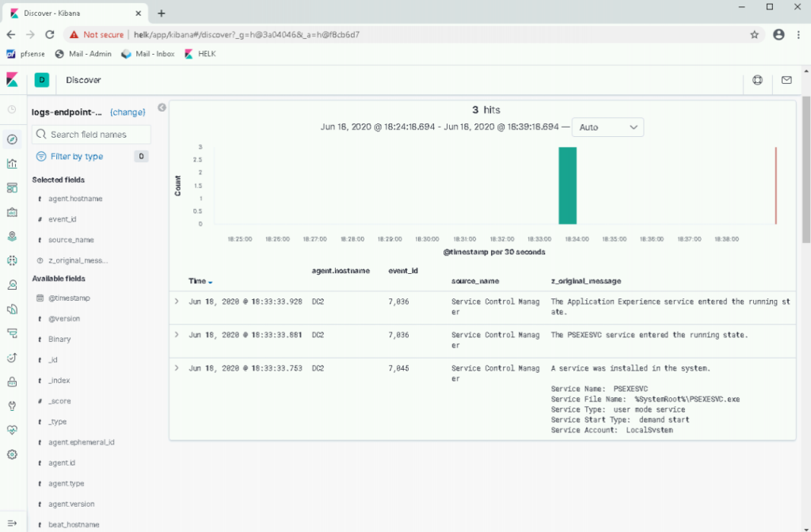Select the beat_hostname available field
This screenshot has height=532, width=811.
pos(74,525)
